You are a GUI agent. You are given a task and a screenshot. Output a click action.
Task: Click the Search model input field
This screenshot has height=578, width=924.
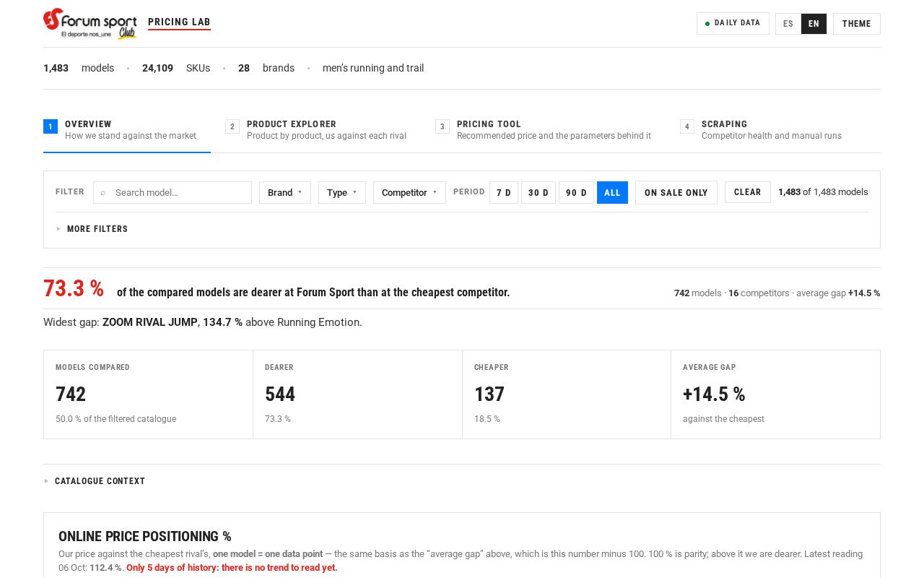click(x=173, y=192)
